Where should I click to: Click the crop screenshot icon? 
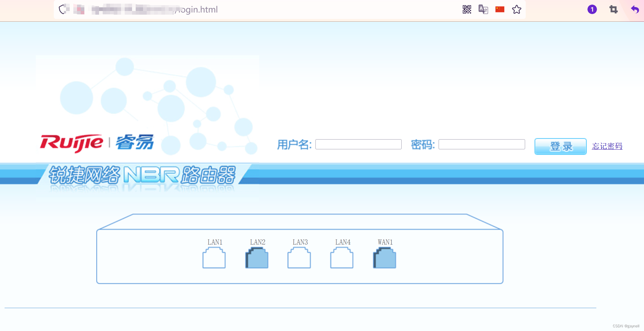pos(613,9)
